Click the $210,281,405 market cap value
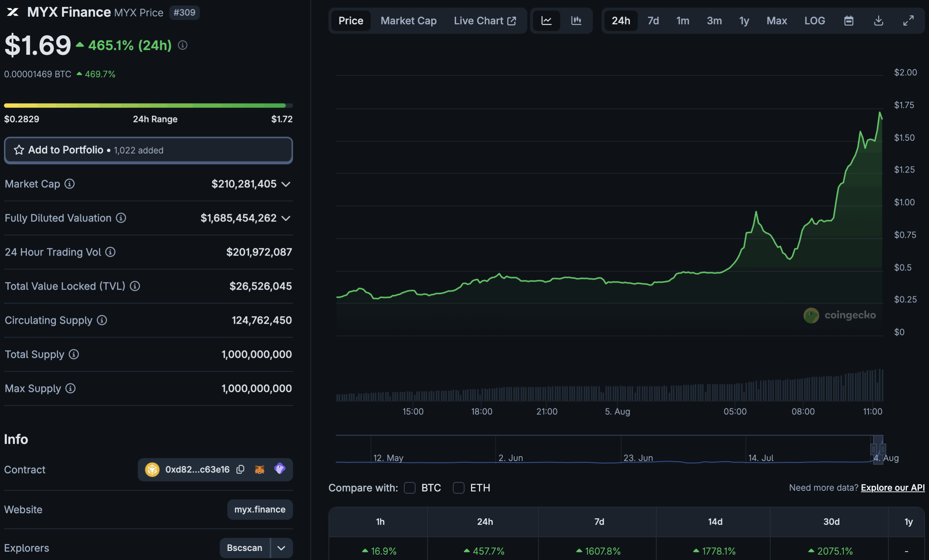Screen dimensions: 929x560 coord(244,184)
